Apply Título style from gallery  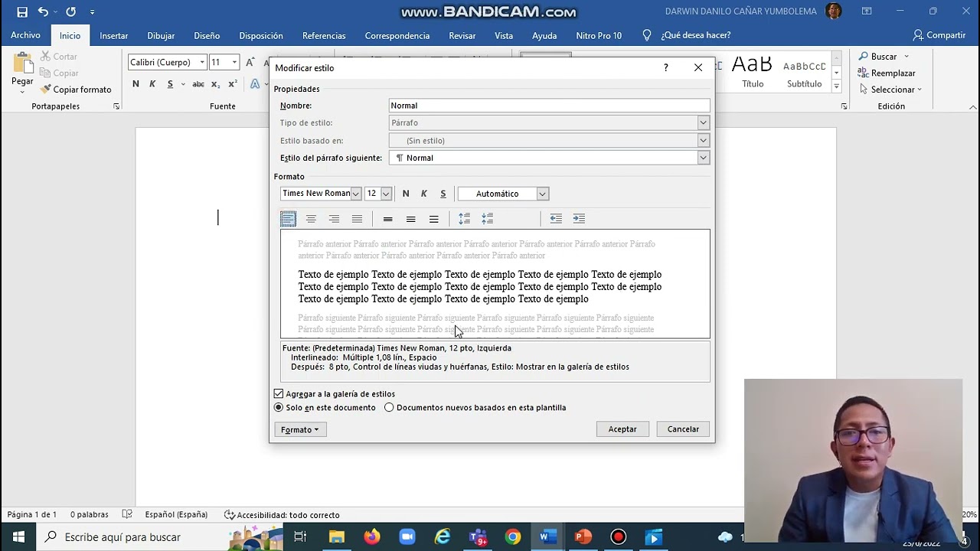coord(753,72)
